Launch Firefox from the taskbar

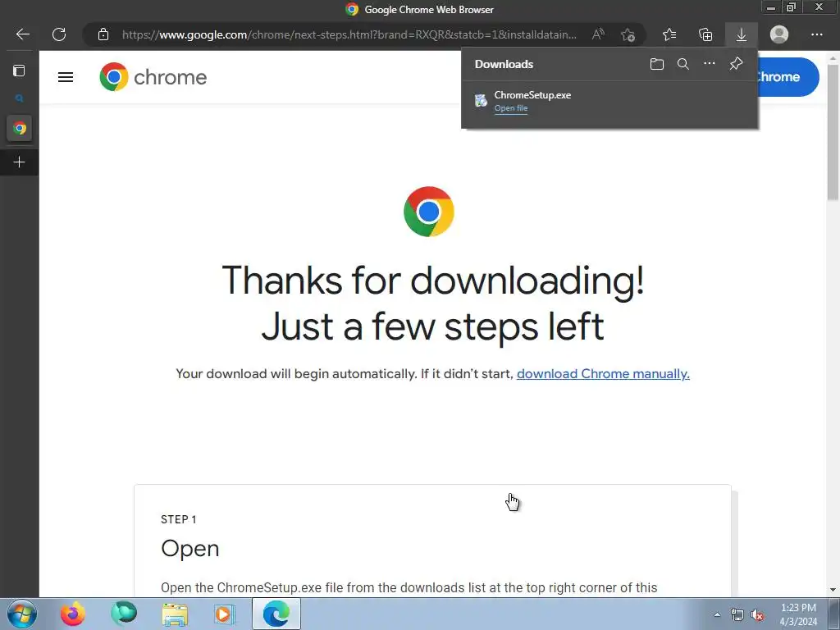pyautogui.click(x=72, y=614)
